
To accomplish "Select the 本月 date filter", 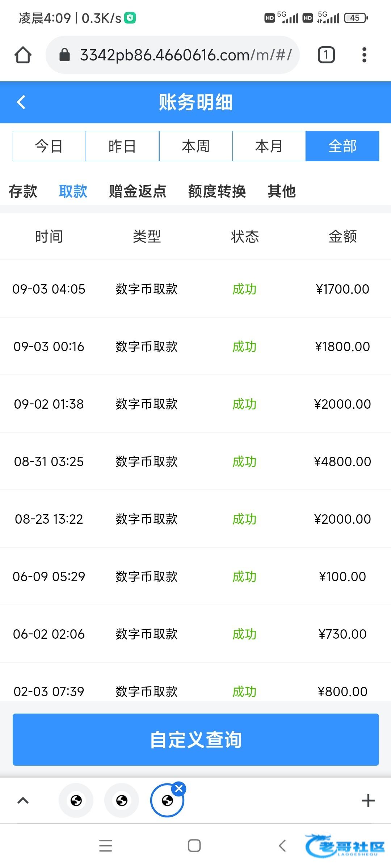I will coord(269,146).
